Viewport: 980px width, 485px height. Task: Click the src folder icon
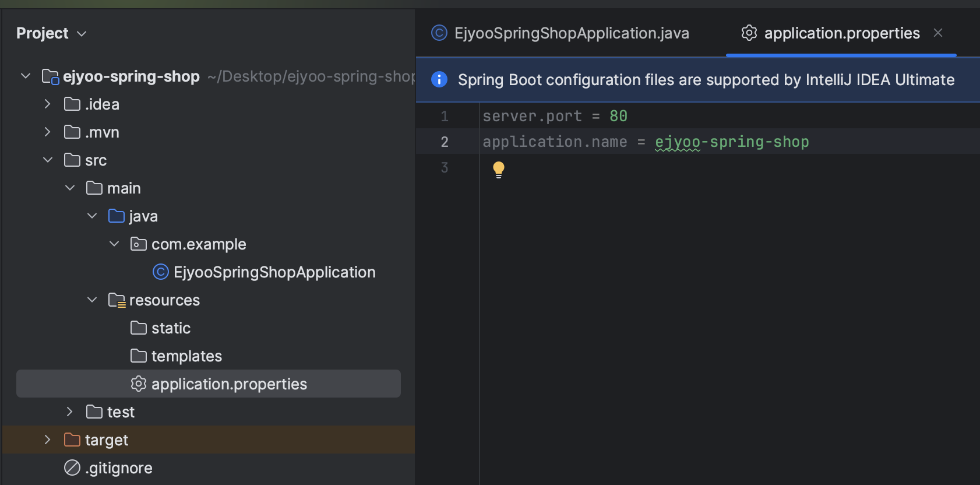click(72, 160)
